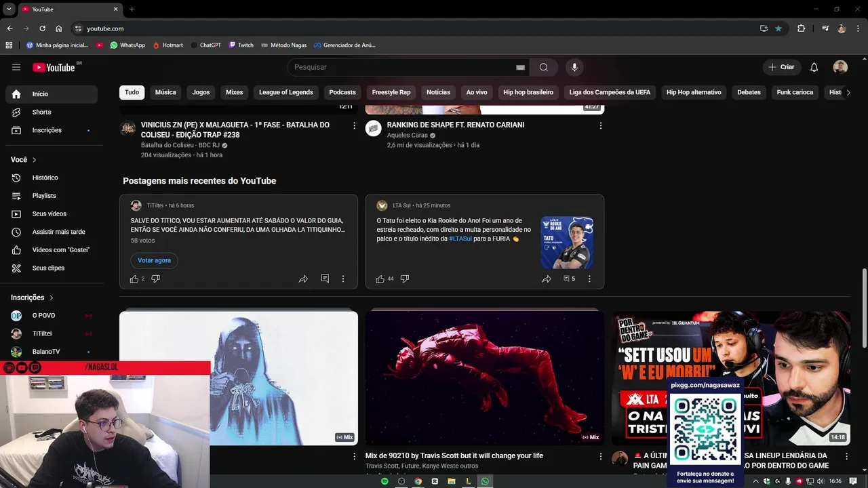
Task: Dislike the LTA Sul post
Action: (405, 279)
